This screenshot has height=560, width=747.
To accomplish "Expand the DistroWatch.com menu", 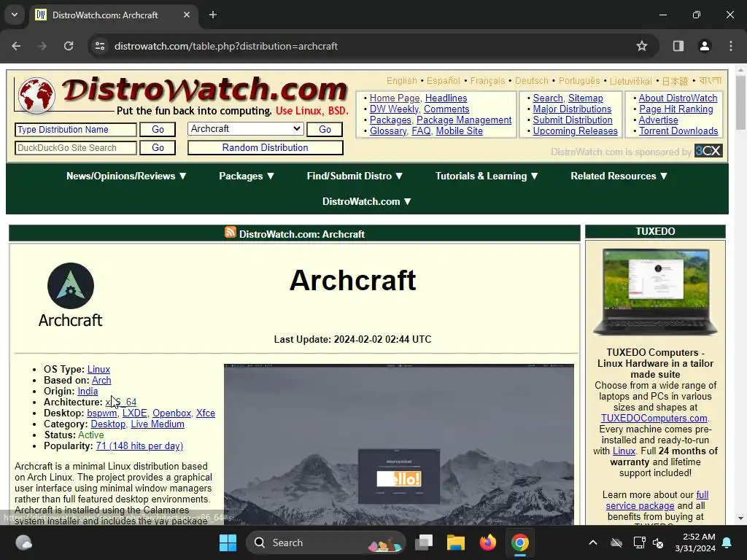I will [367, 201].
